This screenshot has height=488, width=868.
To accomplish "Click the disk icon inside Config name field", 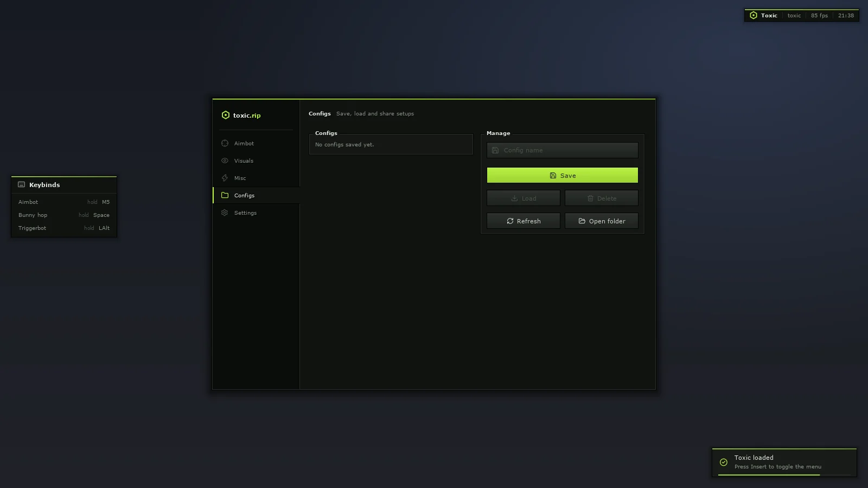I will click(x=495, y=150).
